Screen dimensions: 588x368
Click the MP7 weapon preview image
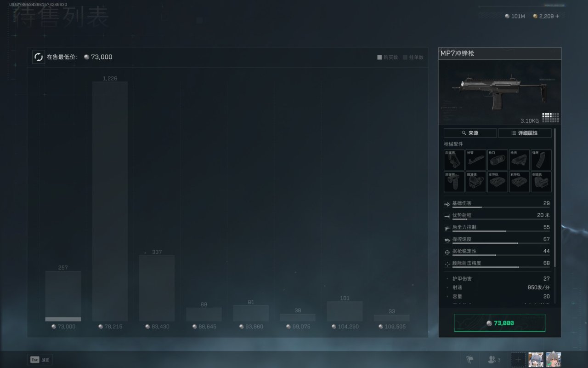500,92
